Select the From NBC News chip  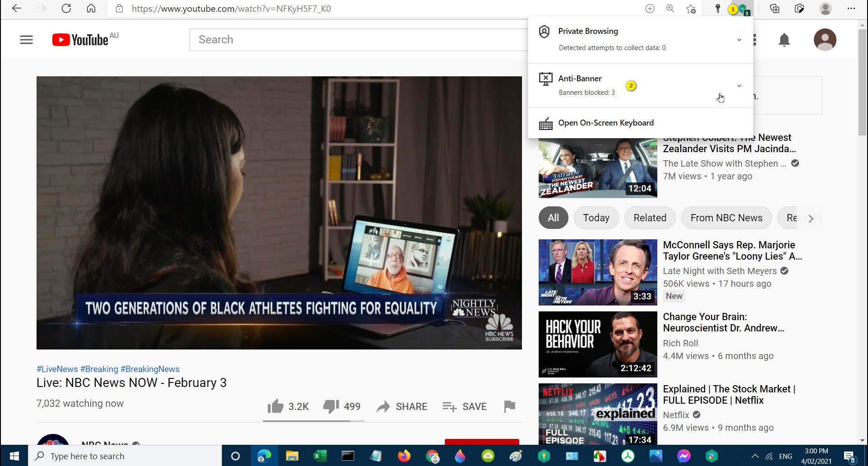tap(726, 218)
